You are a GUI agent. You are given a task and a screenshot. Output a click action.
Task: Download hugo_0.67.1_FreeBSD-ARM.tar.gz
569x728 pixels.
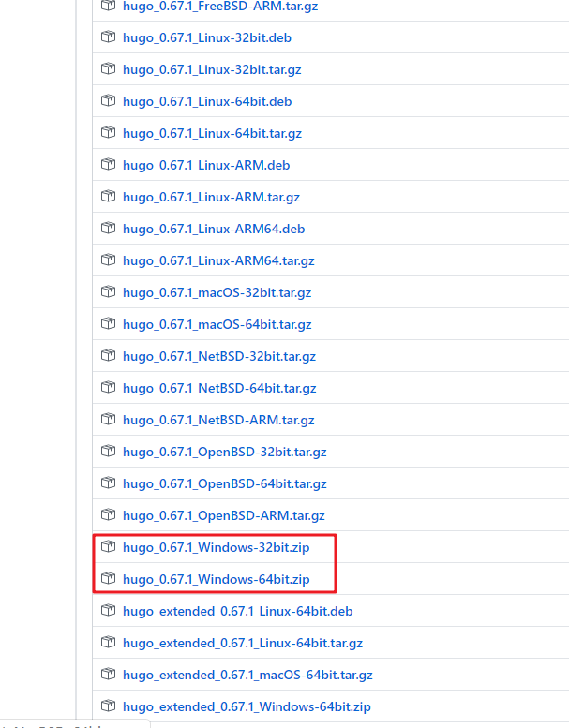tap(220, 6)
